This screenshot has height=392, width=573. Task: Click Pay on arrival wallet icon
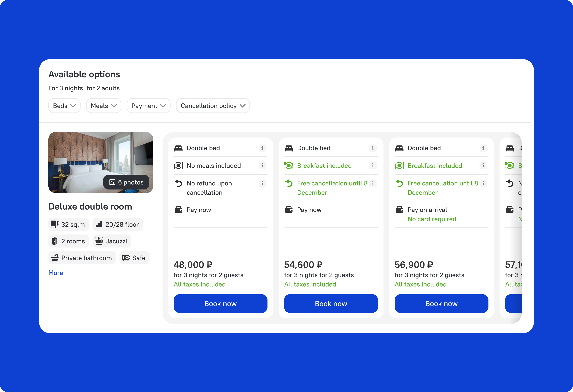pos(399,210)
